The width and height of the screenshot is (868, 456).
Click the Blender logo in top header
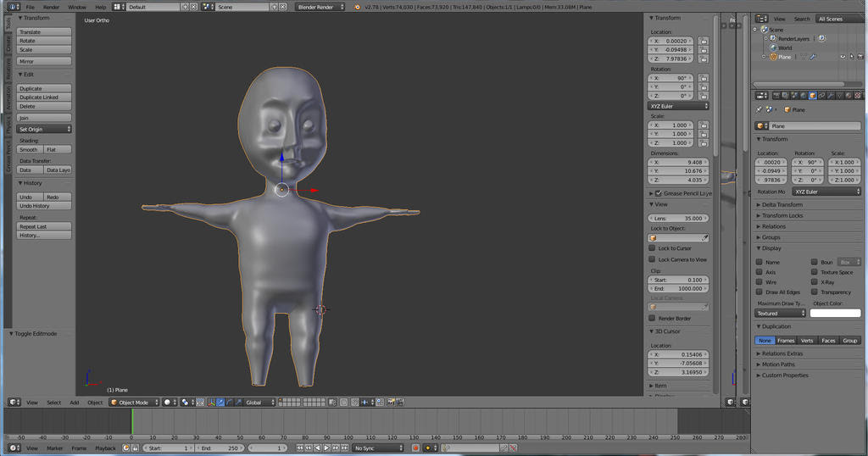tap(357, 7)
